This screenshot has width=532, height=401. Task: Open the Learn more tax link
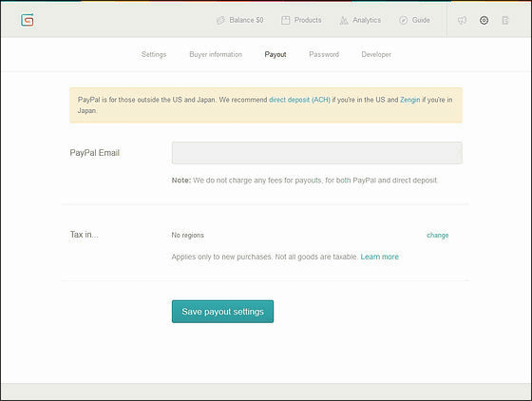tap(380, 257)
